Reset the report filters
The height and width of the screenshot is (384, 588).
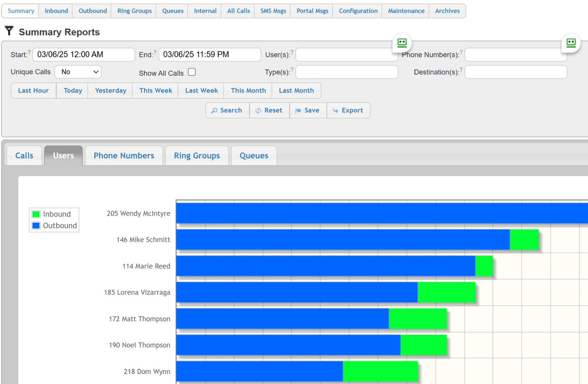coord(269,110)
